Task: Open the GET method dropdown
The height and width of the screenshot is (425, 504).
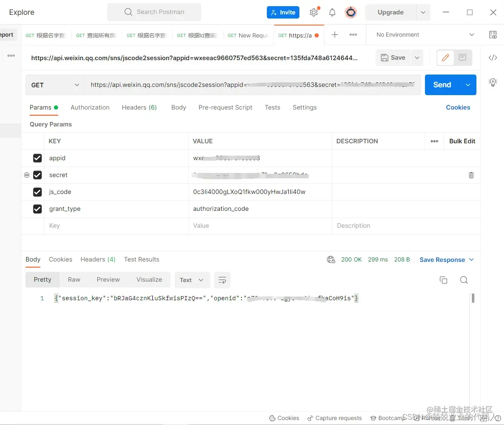Action: point(55,85)
